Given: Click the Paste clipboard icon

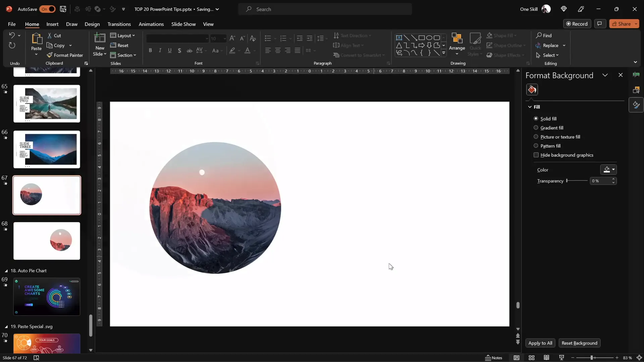Looking at the screenshot, I should point(36,39).
